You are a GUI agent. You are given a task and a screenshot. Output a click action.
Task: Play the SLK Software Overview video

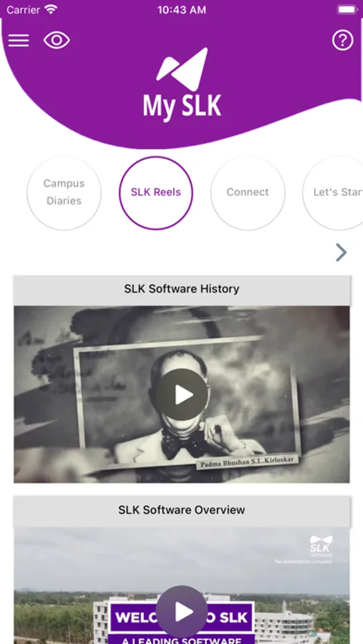coord(182,612)
